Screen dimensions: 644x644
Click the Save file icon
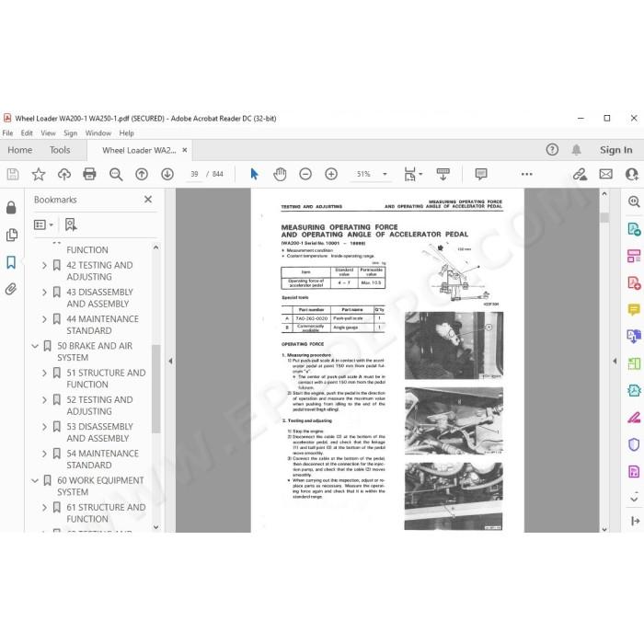[13, 174]
